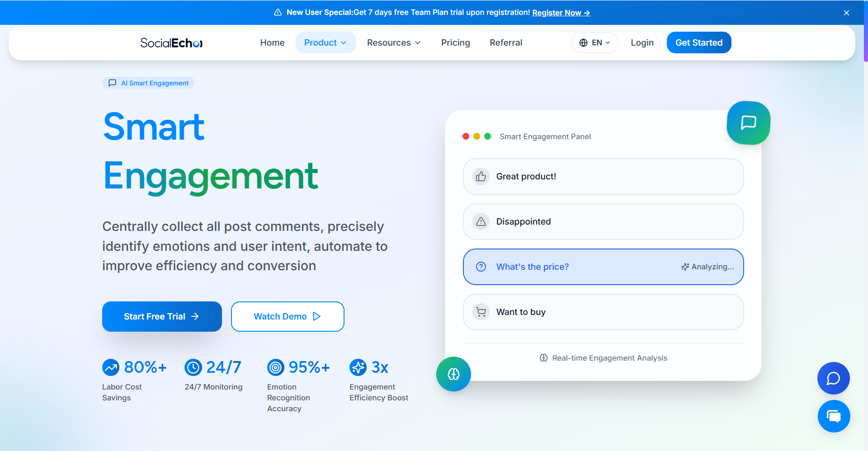Screen dimensions: 868x451
Task: Open the Referral page
Action: click(506, 42)
